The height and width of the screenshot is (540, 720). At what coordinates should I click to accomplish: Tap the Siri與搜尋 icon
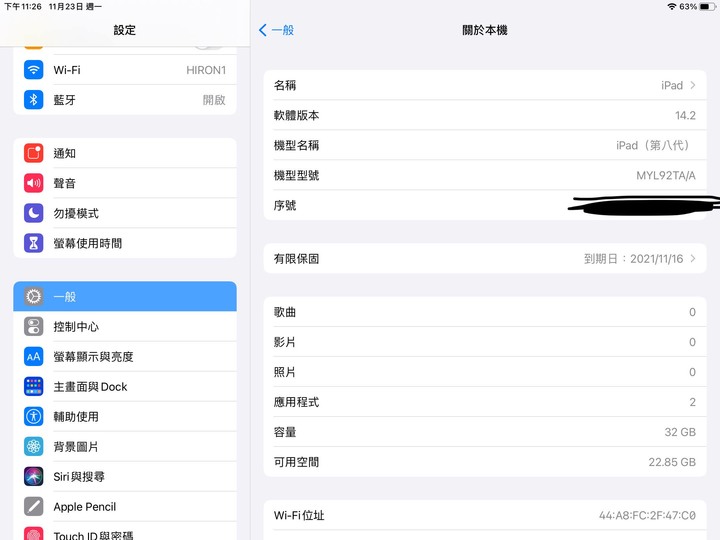(x=34, y=476)
